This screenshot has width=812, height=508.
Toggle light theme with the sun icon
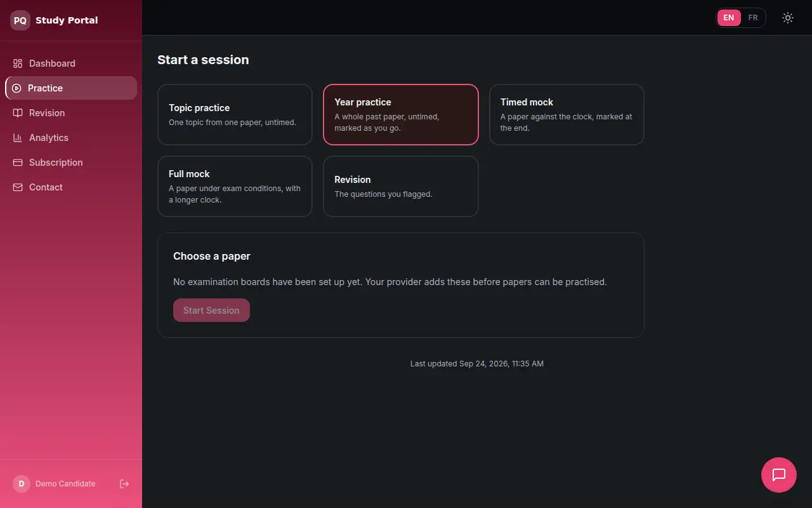click(x=788, y=18)
